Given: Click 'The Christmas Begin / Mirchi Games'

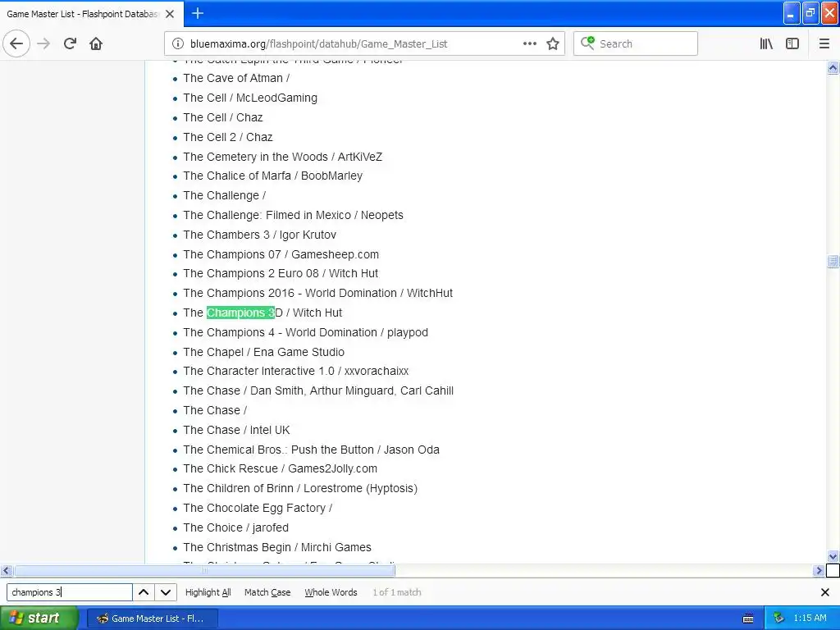Looking at the screenshot, I should [x=277, y=547].
